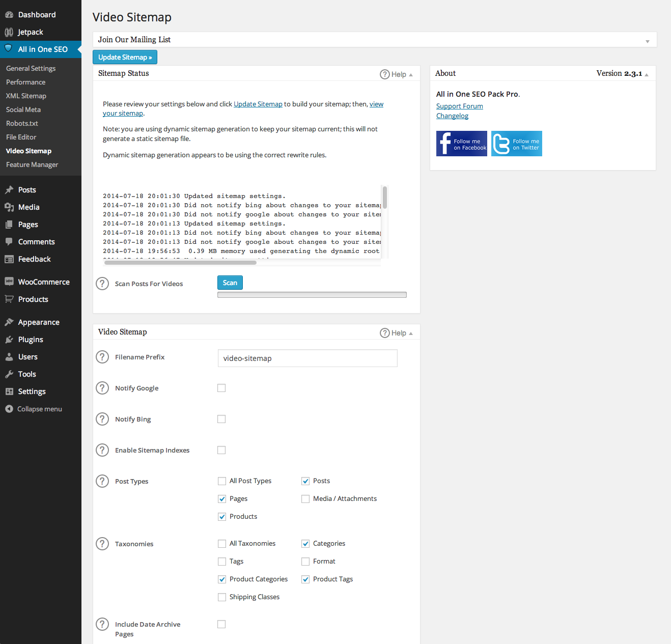Open the XML Sitemap submenu item
Viewport: 671px width, 644px height.
[x=26, y=96]
